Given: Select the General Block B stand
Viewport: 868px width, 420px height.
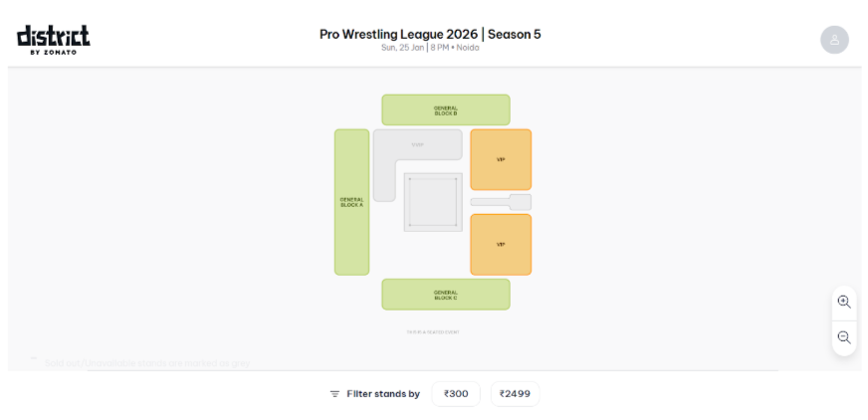Looking at the screenshot, I should tap(445, 109).
